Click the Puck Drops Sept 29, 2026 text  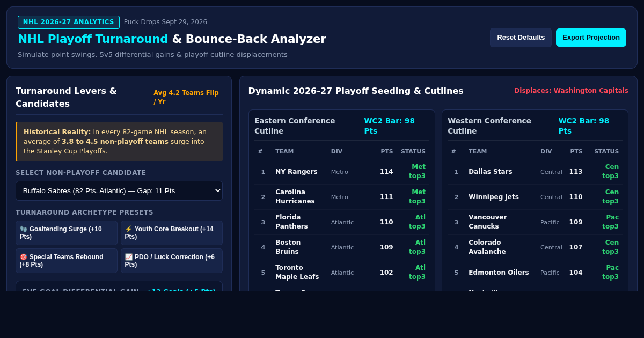(x=165, y=22)
